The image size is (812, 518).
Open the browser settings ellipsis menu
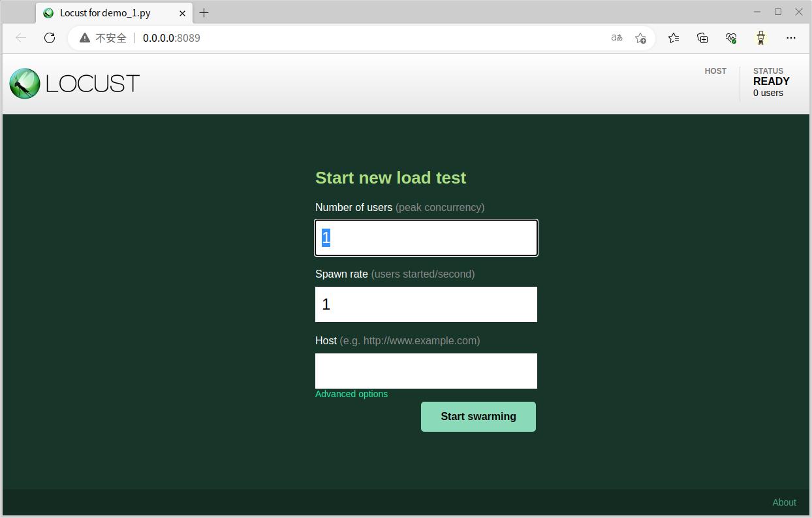pyautogui.click(x=791, y=38)
